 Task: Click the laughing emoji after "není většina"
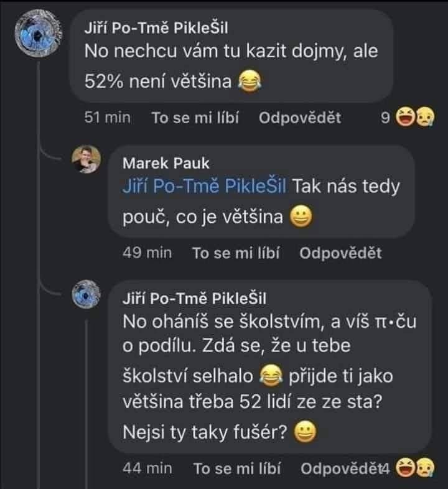250,81
